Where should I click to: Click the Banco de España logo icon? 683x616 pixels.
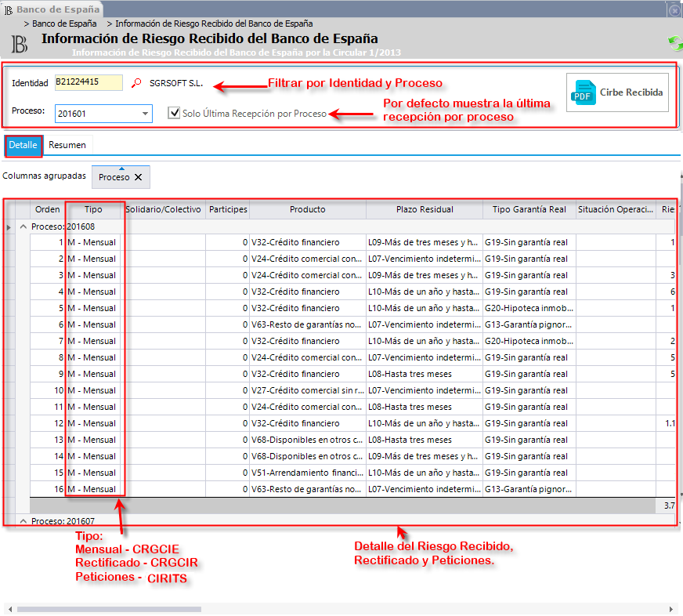(19, 44)
